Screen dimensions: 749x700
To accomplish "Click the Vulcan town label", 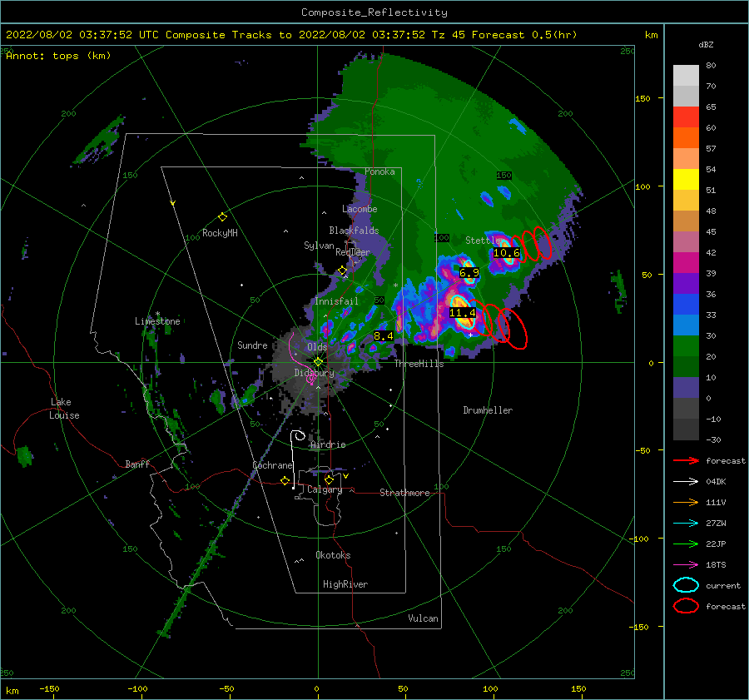I will (424, 618).
